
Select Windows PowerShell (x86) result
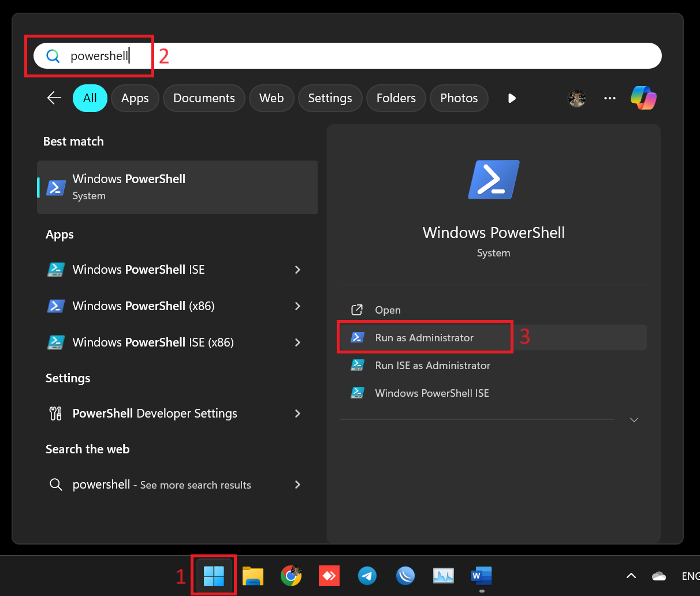pyautogui.click(x=177, y=306)
